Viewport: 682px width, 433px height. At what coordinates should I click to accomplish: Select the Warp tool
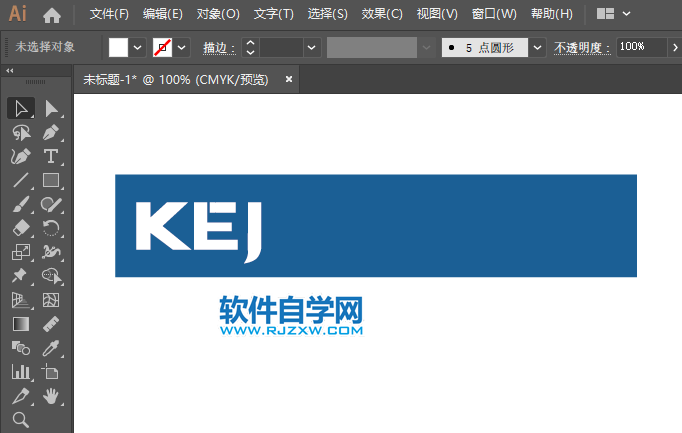pos(51,252)
